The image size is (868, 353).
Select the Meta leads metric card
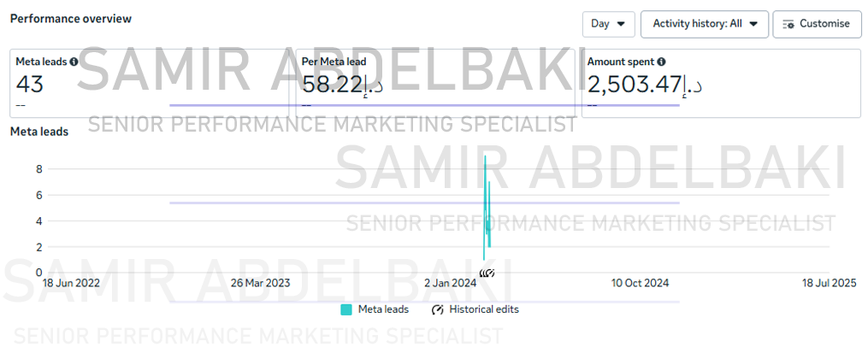point(152,84)
